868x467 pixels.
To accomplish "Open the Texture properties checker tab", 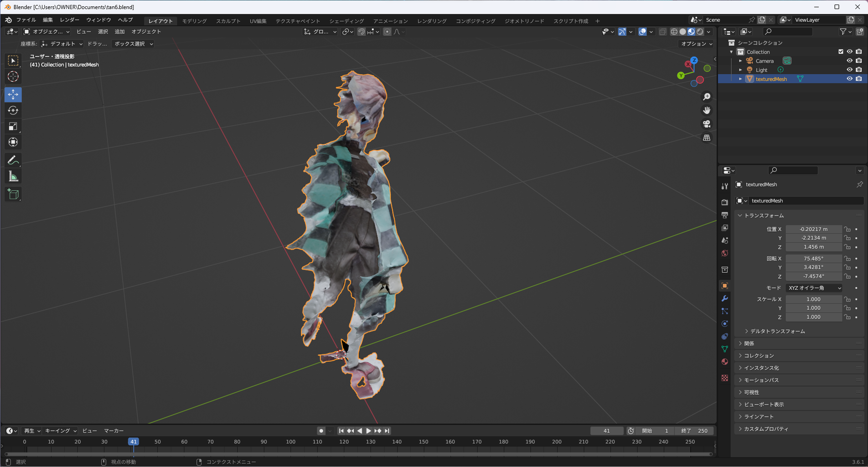I will (x=725, y=378).
